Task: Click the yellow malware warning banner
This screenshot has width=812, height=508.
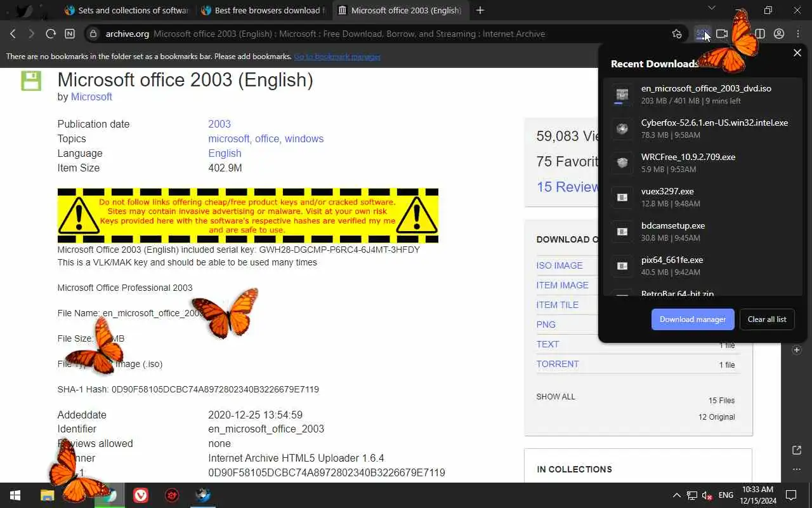Action: coord(248,215)
